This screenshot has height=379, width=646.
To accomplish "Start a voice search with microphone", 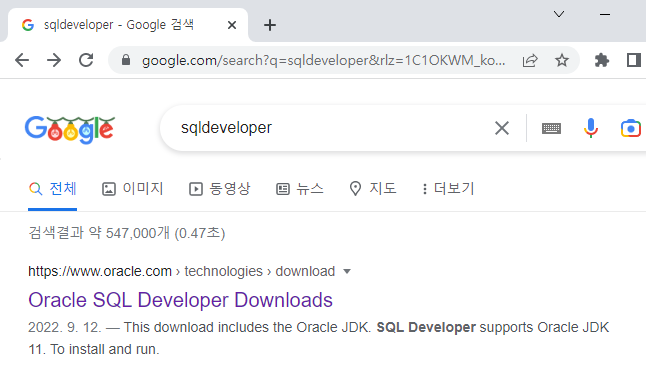I will click(x=591, y=128).
